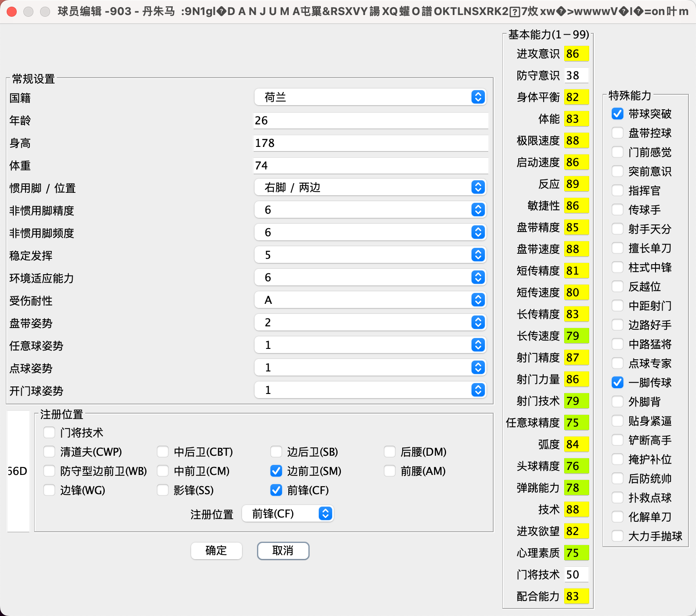Open the 环境适应能力 dropdown
This screenshot has height=616, width=696.
[370, 278]
